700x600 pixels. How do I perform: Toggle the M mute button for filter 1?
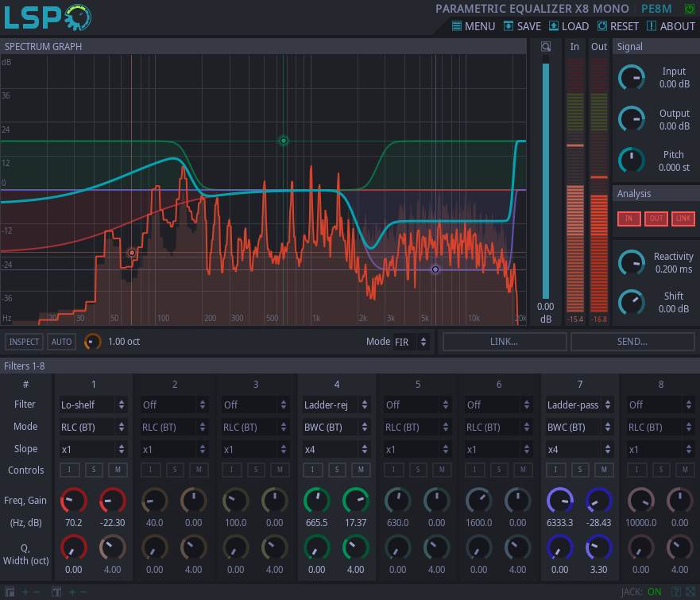point(118,470)
